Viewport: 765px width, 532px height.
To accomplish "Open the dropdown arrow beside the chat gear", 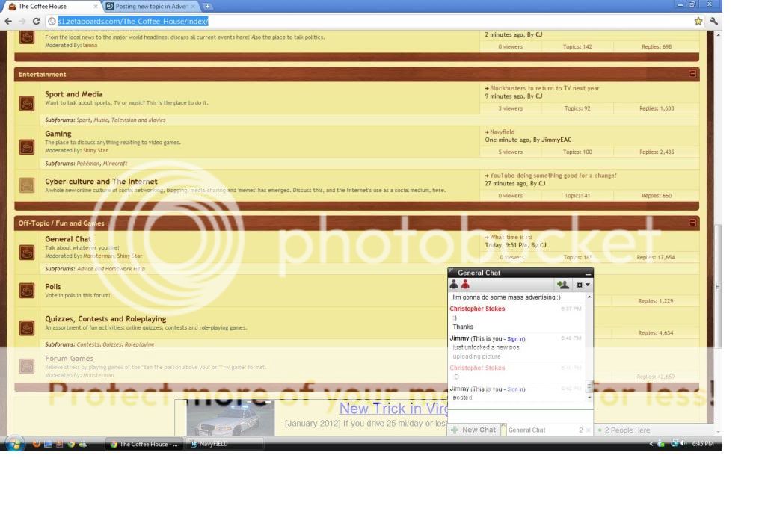I will click(x=589, y=285).
